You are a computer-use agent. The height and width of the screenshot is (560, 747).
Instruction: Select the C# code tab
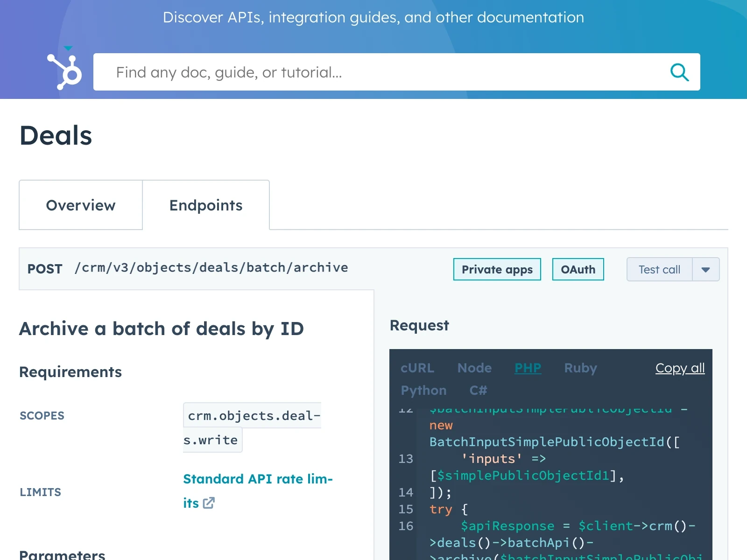(x=478, y=391)
